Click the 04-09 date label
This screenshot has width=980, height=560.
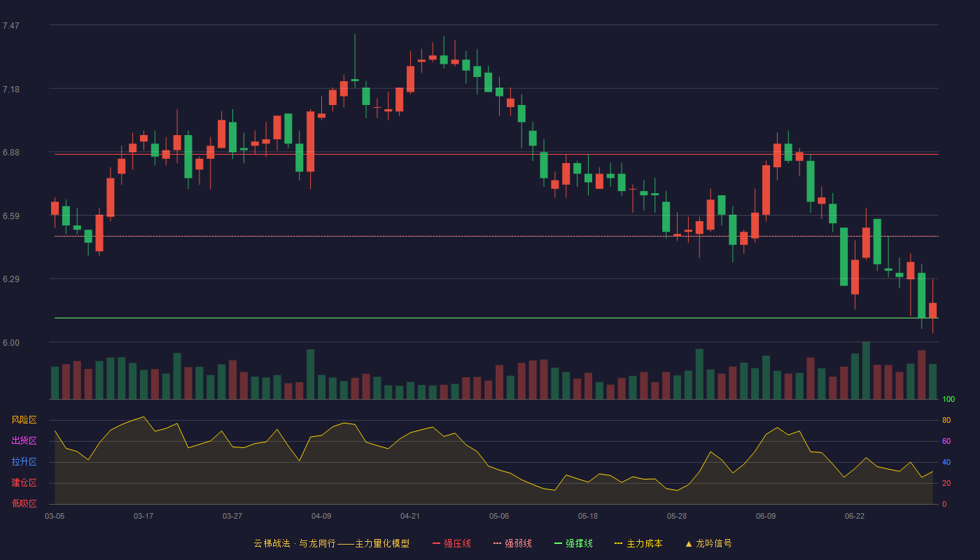click(x=321, y=516)
